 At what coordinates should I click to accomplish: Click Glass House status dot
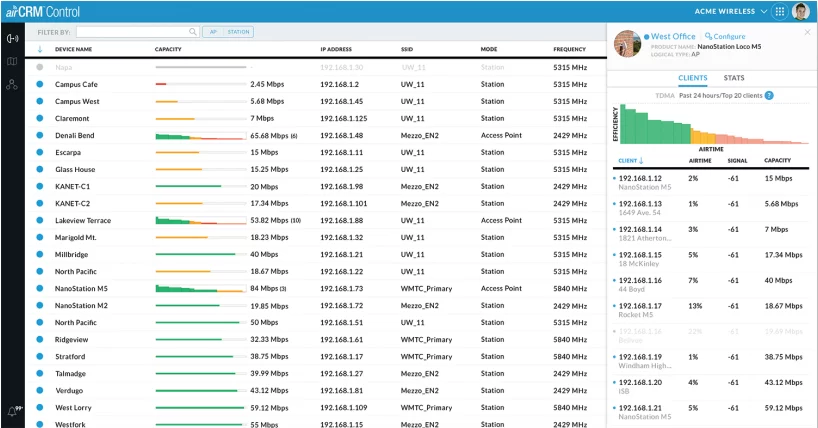click(x=40, y=169)
